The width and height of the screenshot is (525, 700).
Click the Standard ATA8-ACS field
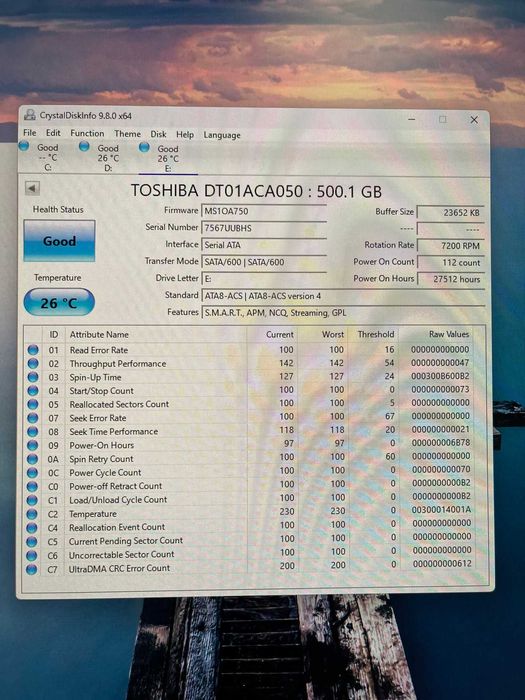pyautogui.click(x=343, y=296)
